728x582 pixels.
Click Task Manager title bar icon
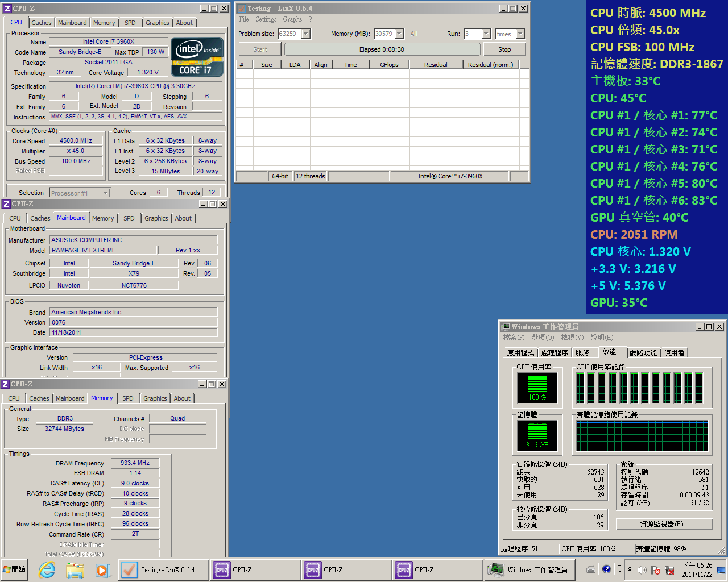[x=506, y=327]
